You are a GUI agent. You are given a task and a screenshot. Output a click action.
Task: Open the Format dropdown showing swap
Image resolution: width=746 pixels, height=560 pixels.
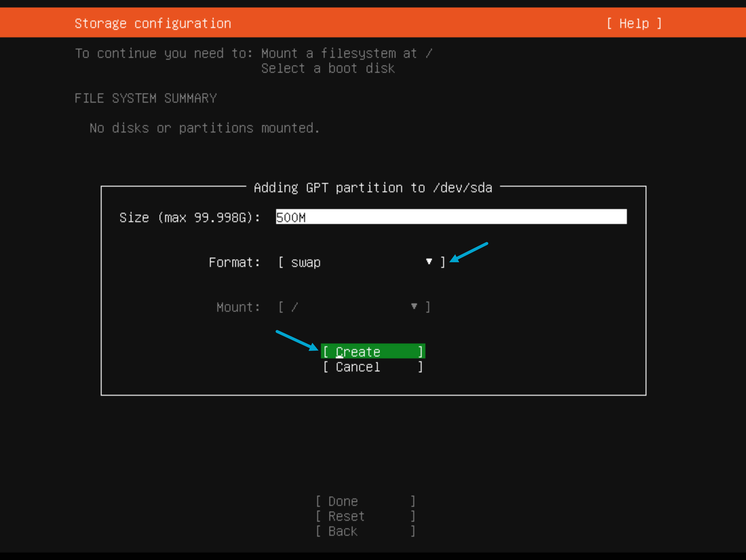(x=362, y=262)
